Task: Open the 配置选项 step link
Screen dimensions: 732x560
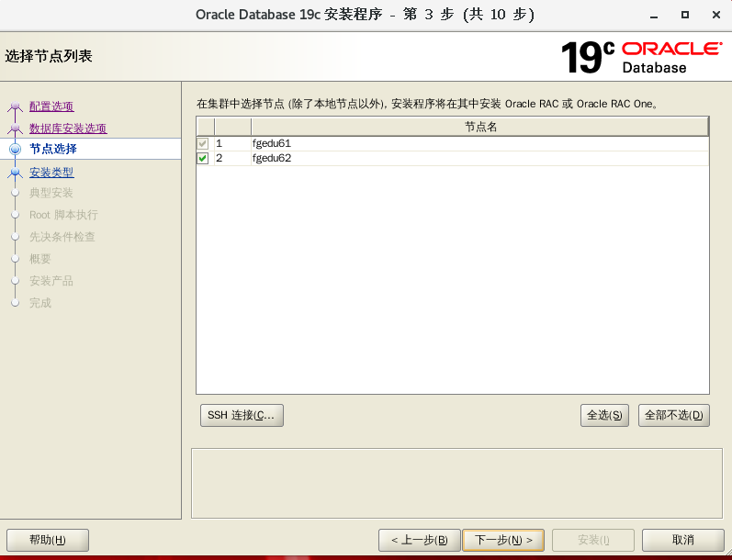Action: tap(51, 106)
